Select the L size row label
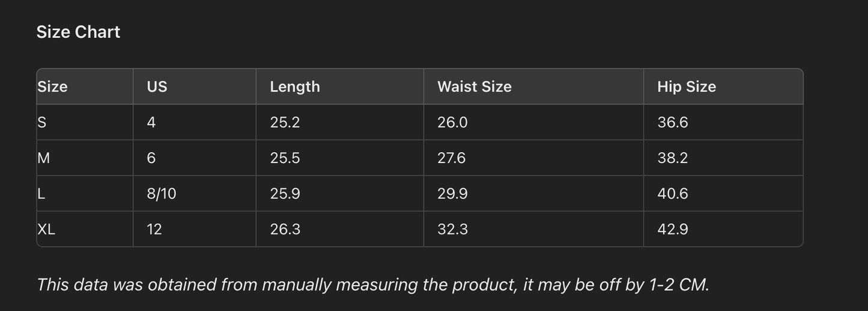Viewport: 868px width, 311px height. [x=41, y=194]
